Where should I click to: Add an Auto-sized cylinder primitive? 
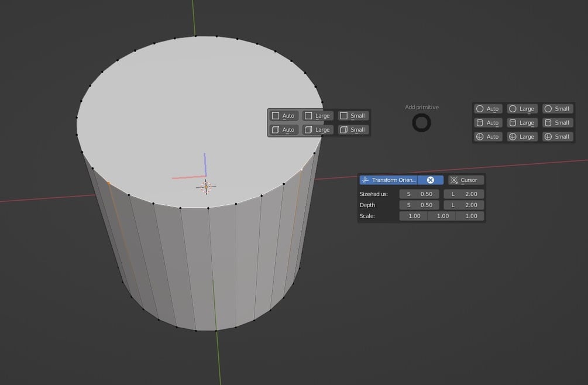tap(488, 123)
